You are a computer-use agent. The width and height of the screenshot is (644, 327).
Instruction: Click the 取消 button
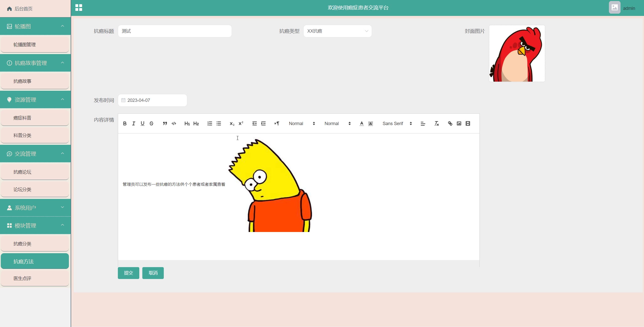pos(153,273)
